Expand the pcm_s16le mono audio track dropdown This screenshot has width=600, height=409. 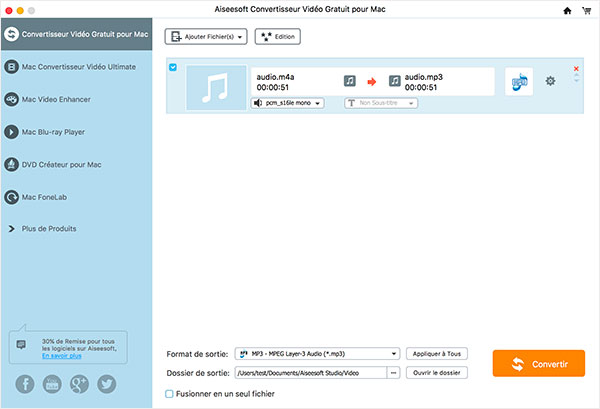[x=287, y=102]
